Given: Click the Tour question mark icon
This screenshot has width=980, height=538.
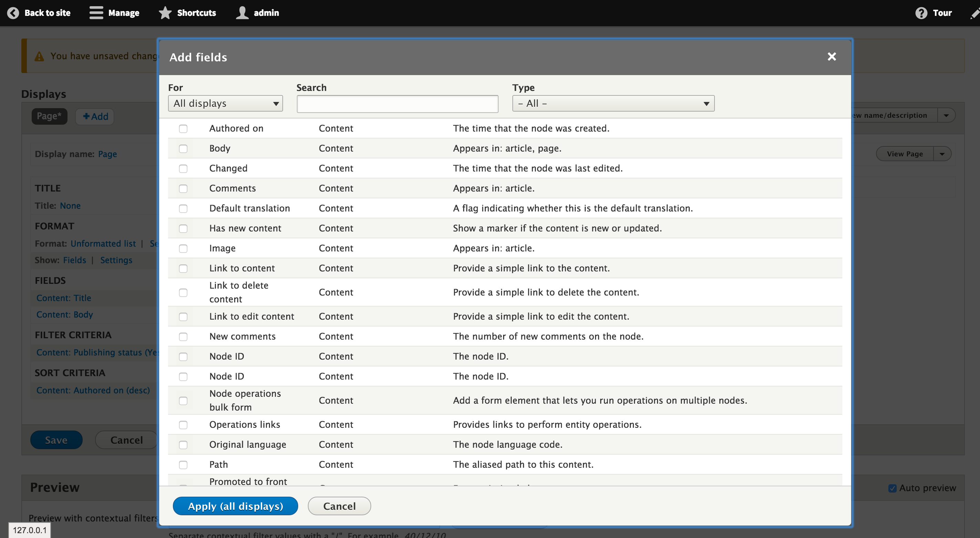Looking at the screenshot, I should [921, 13].
